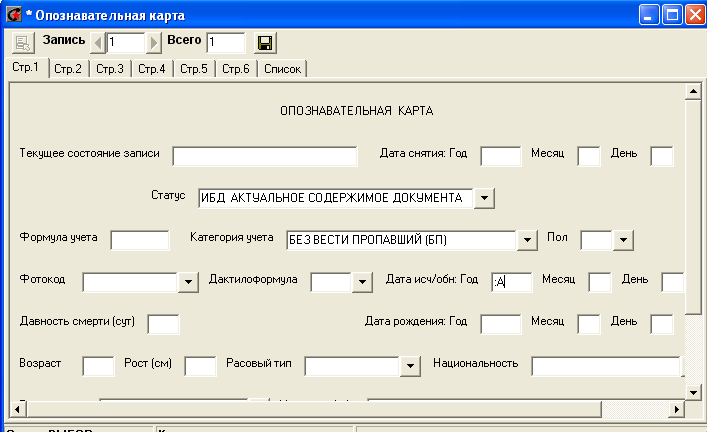Expand the Категория учета dropdown
This screenshot has height=432, width=707.
coord(527,240)
